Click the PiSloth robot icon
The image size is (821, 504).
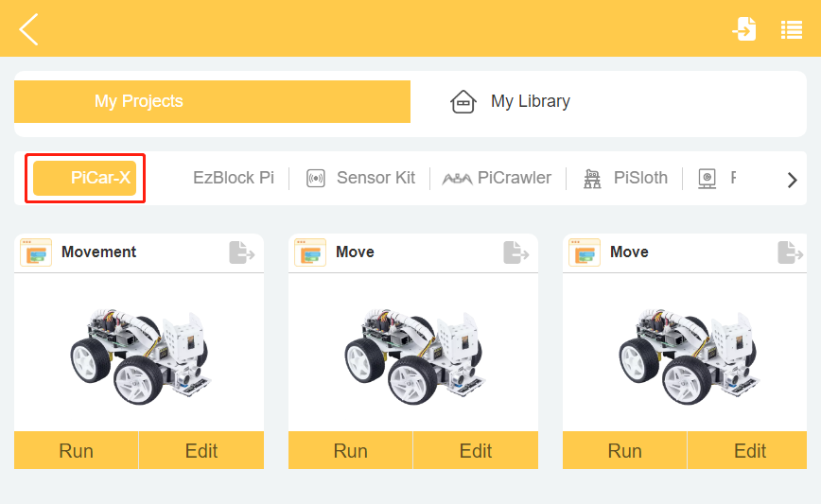tap(592, 179)
